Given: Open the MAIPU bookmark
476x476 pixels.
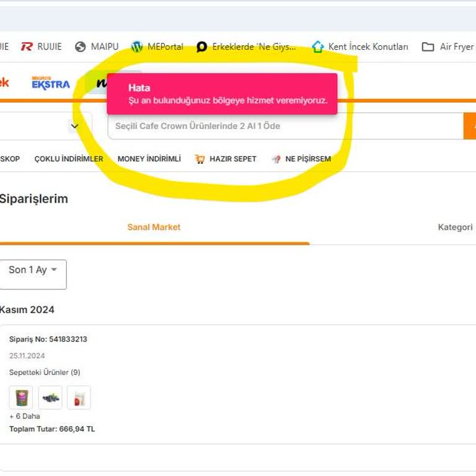Looking at the screenshot, I should (97, 46).
